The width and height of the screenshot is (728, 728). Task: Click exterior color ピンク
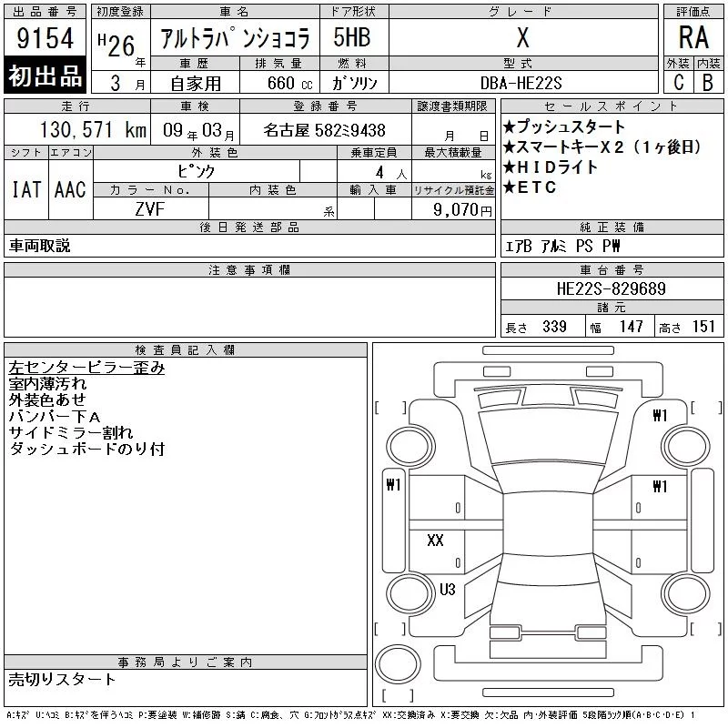tap(196, 171)
